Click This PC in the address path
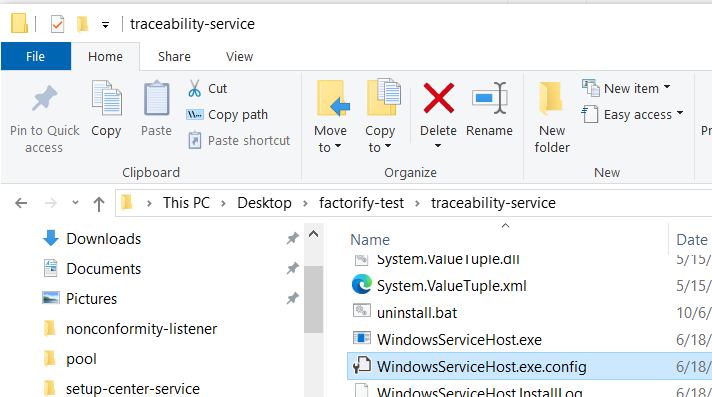 tap(187, 203)
